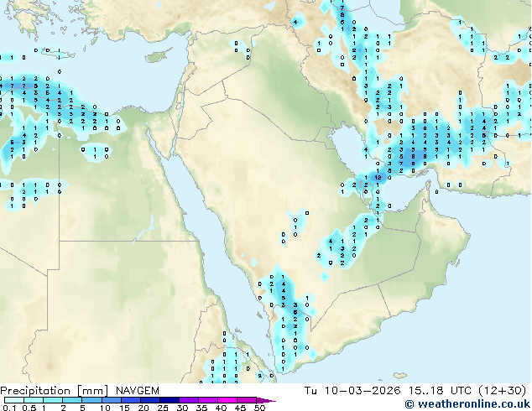Click the 'NAVGEM' model label
Screen dimensions: 532x411
[x=138, y=391]
